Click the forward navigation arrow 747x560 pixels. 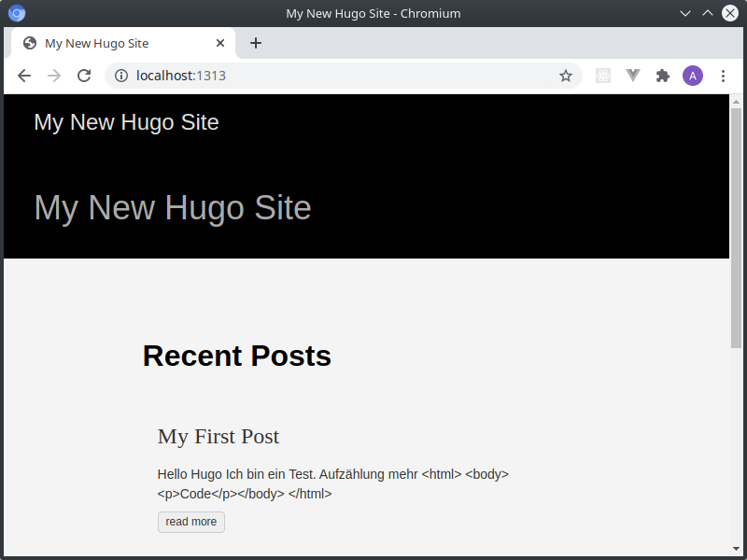tap(54, 76)
